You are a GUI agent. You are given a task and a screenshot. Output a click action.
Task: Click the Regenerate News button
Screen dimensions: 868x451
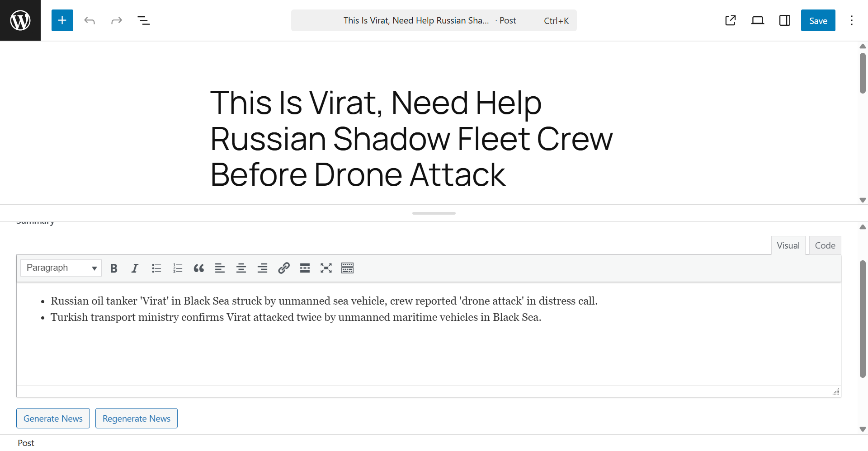[x=137, y=418]
